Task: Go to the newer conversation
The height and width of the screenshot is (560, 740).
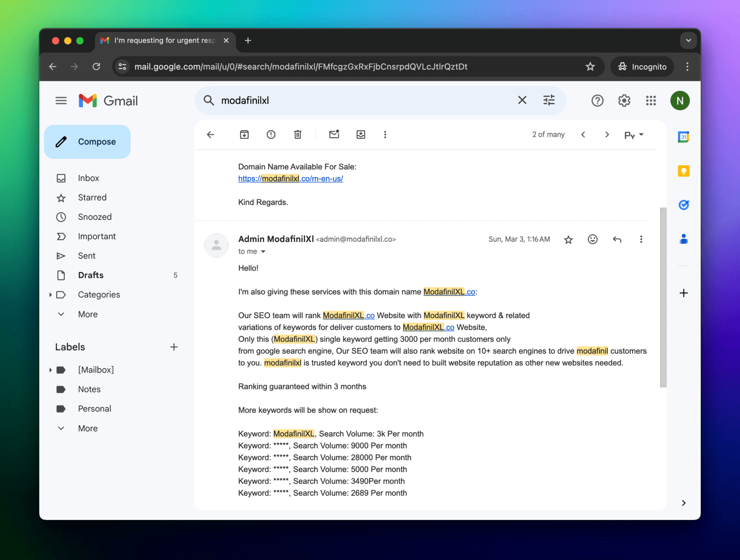Action: click(x=583, y=135)
